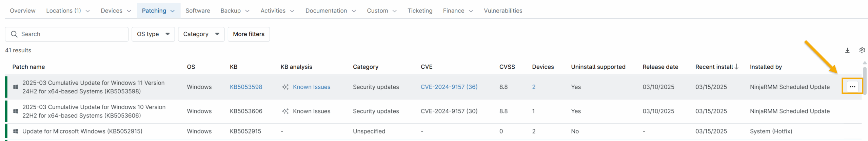Click Windows logo icon beside Windows 11 update
The height and width of the screenshot is (141, 868).
pyautogui.click(x=16, y=87)
